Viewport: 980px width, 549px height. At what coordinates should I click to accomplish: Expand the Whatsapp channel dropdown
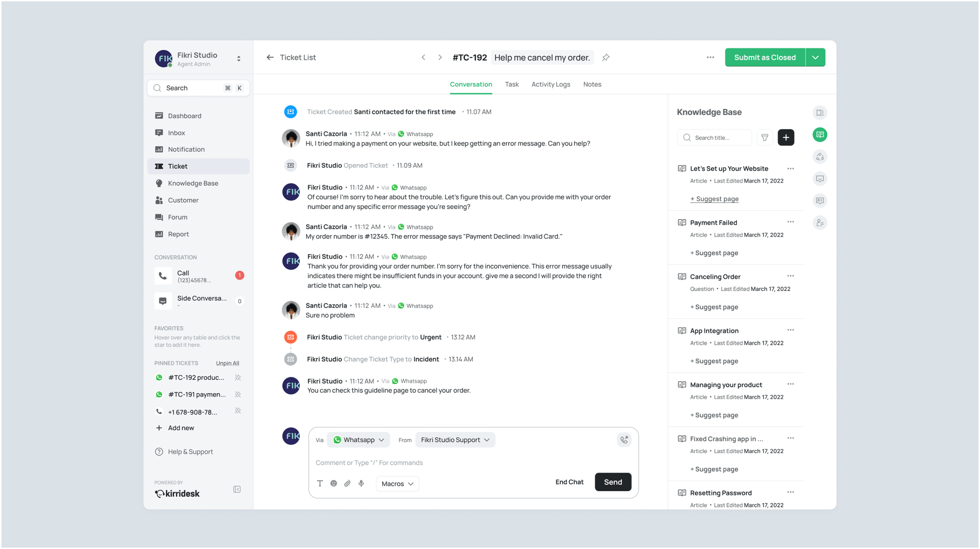[358, 439]
